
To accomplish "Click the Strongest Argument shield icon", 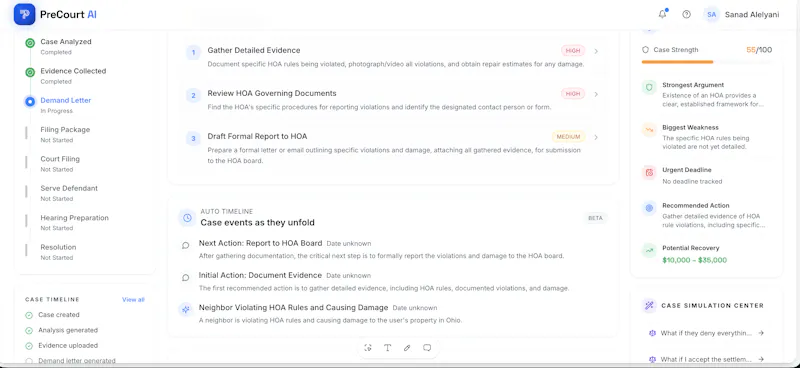I will pyautogui.click(x=649, y=87).
